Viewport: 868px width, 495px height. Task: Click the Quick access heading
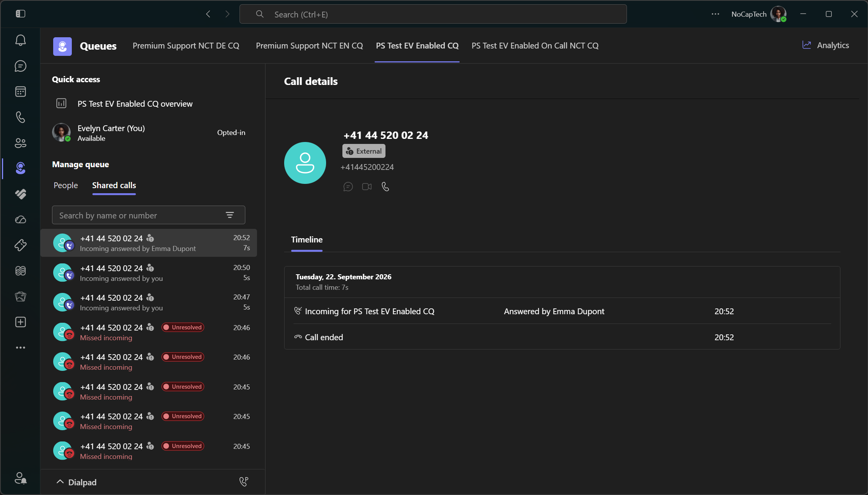point(76,80)
